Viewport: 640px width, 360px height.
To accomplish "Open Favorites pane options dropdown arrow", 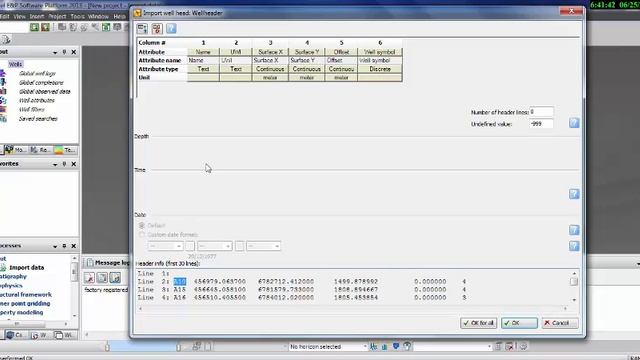I will (55, 164).
